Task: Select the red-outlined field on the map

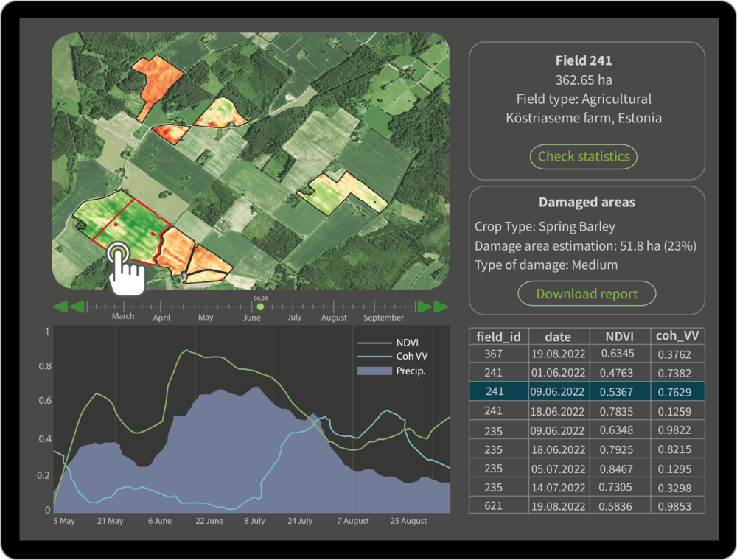Action: [132, 231]
